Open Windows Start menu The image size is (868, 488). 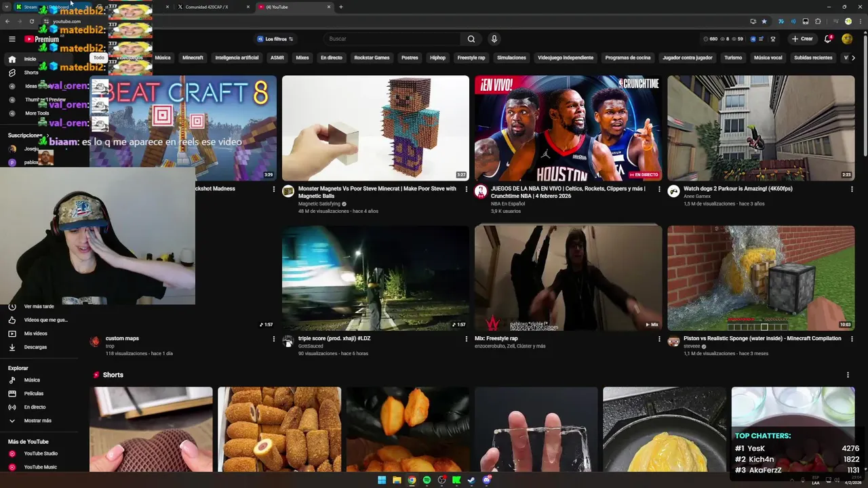[382, 481]
